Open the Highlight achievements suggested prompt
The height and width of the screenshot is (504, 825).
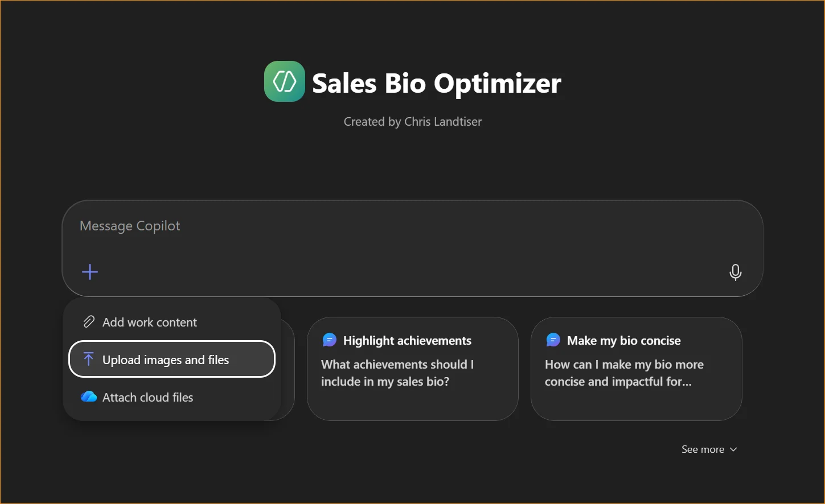[412, 369]
